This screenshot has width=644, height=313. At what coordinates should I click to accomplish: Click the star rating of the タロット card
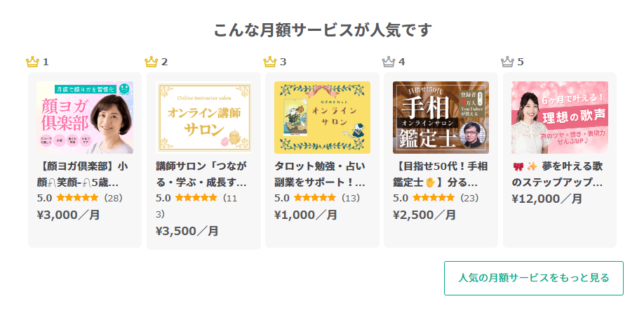click(315, 198)
